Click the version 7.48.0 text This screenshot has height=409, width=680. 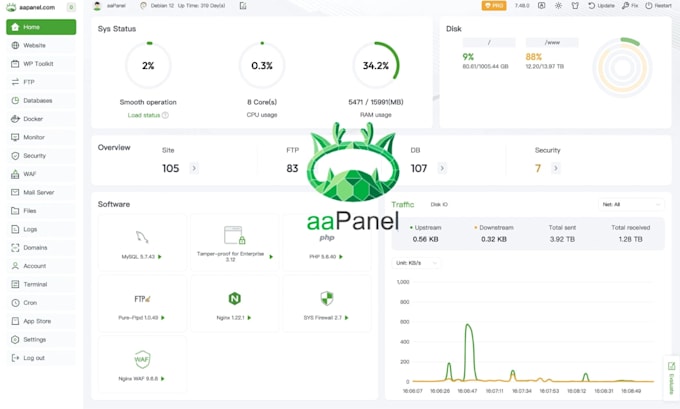click(x=522, y=6)
